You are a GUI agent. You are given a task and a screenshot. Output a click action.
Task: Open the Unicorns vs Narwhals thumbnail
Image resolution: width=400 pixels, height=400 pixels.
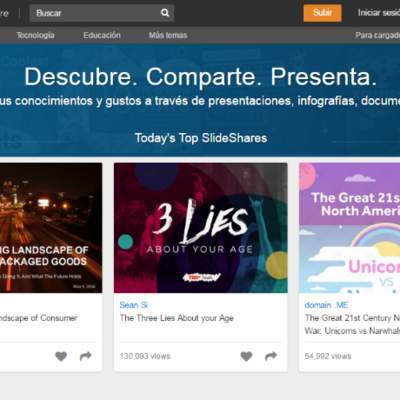pyautogui.click(x=350, y=228)
